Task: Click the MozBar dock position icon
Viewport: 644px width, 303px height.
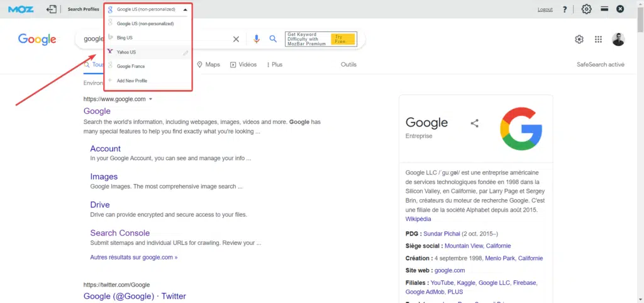Action: 604,9
